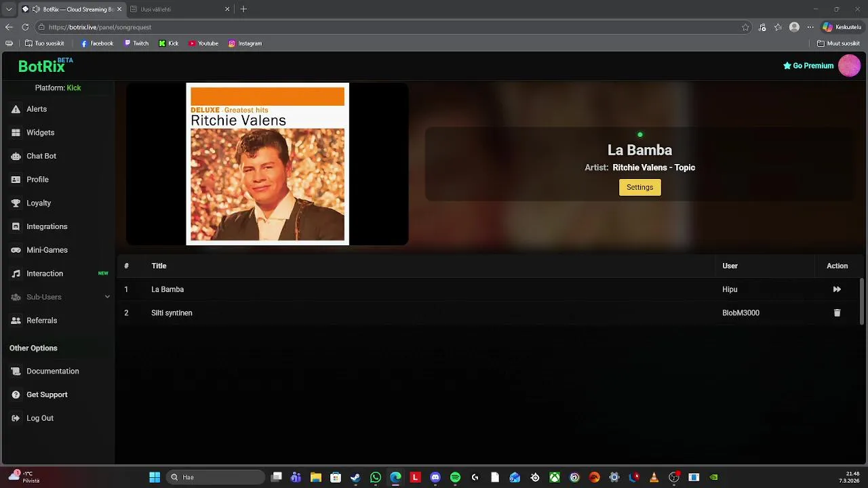Screen dimensions: 868x488
Task: Click the Title column header
Action: coord(159,266)
